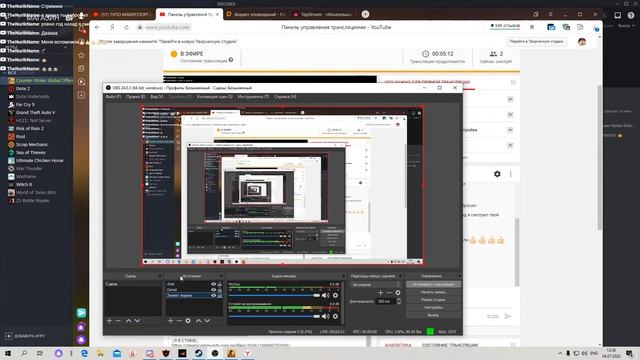The image size is (640, 360).
Task: Pop out the Scenes dock panel
Action: click(160, 276)
